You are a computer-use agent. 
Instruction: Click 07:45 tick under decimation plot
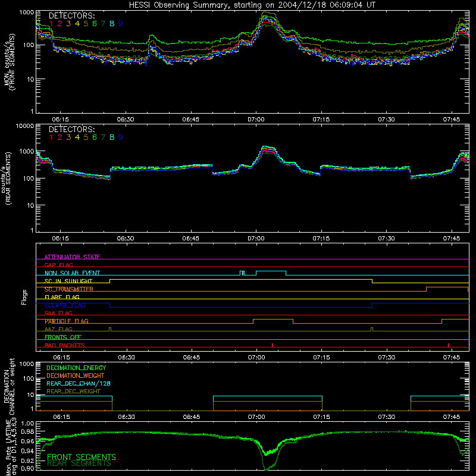[452, 417]
